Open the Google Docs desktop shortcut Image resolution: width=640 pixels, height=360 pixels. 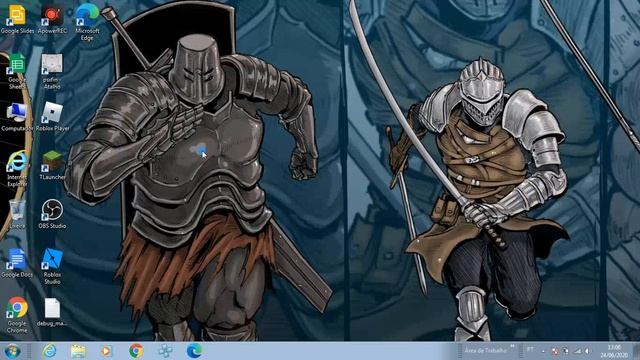coord(17,263)
